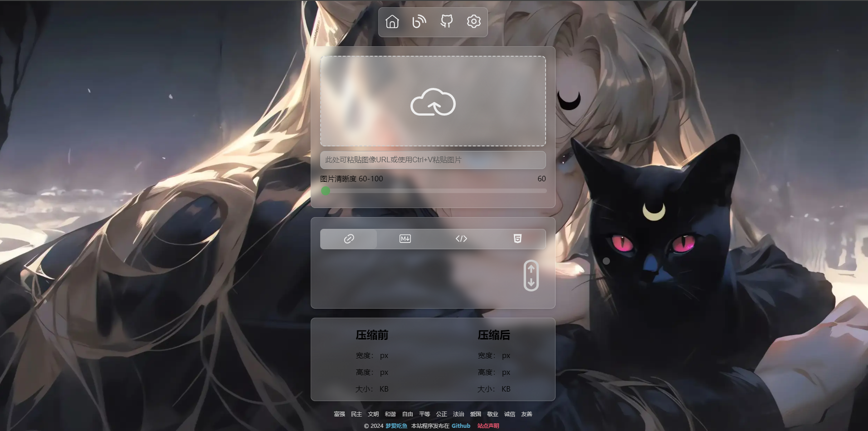This screenshot has width=868, height=431.
Task: Click 高度 under 压缩前
Action: point(372,373)
